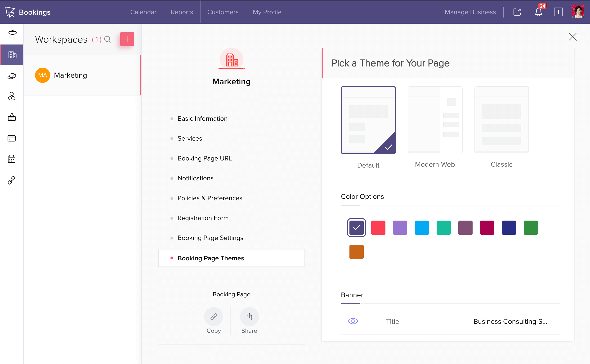Search workspaces with magnifier icon
The image size is (590, 364).
tap(107, 39)
